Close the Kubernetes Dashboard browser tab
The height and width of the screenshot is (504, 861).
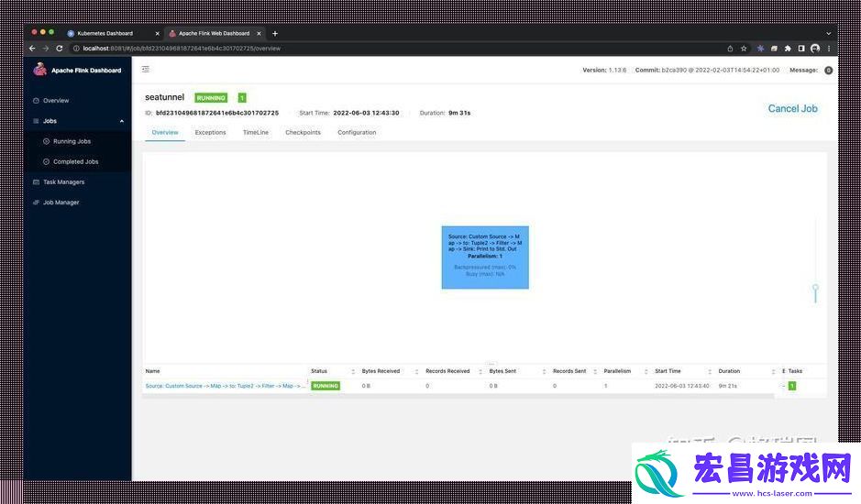157,34
